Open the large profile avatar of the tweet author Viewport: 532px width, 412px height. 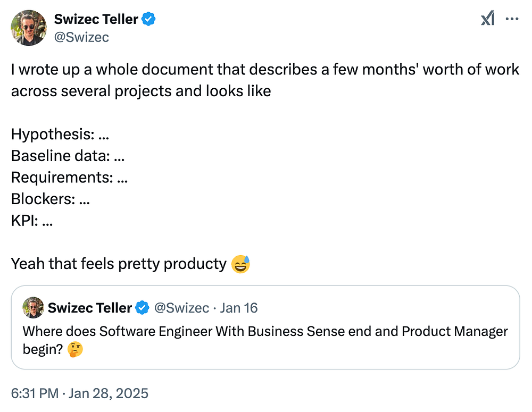click(x=28, y=28)
